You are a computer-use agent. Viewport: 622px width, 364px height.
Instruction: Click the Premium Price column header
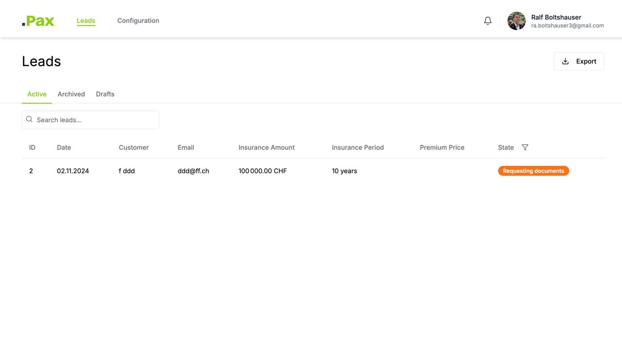click(x=442, y=147)
